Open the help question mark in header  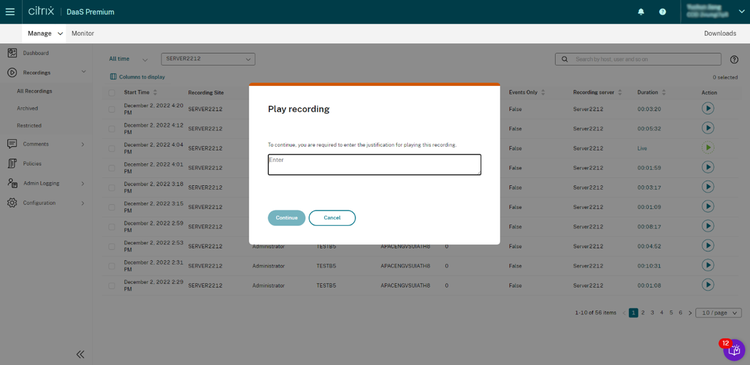tap(662, 12)
